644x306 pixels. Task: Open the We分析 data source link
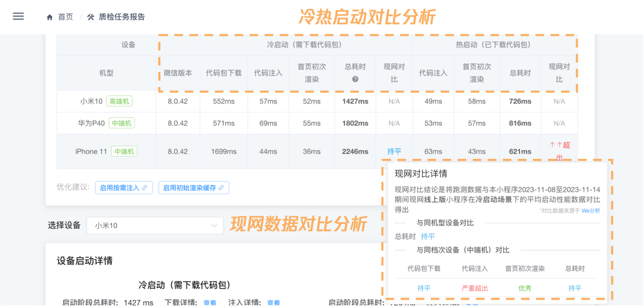(590, 211)
